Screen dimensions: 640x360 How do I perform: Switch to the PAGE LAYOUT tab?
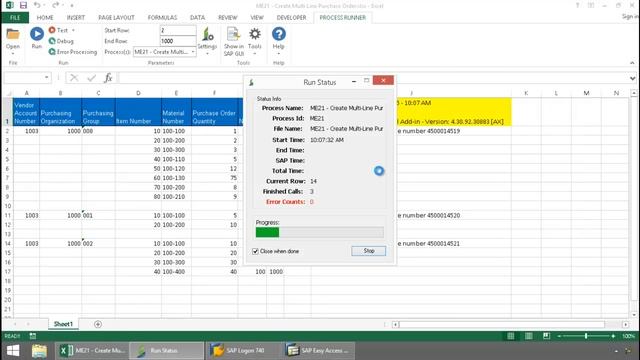(116, 18)
